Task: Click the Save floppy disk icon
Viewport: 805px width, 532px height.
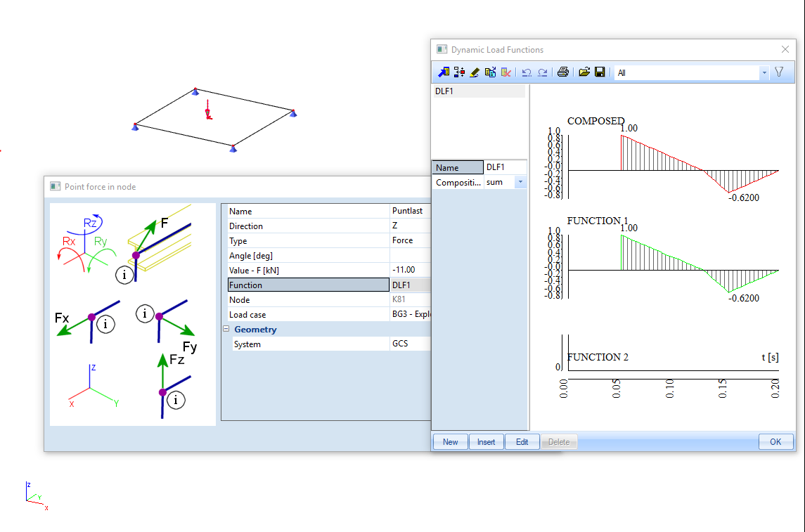Action: [600, 72]
